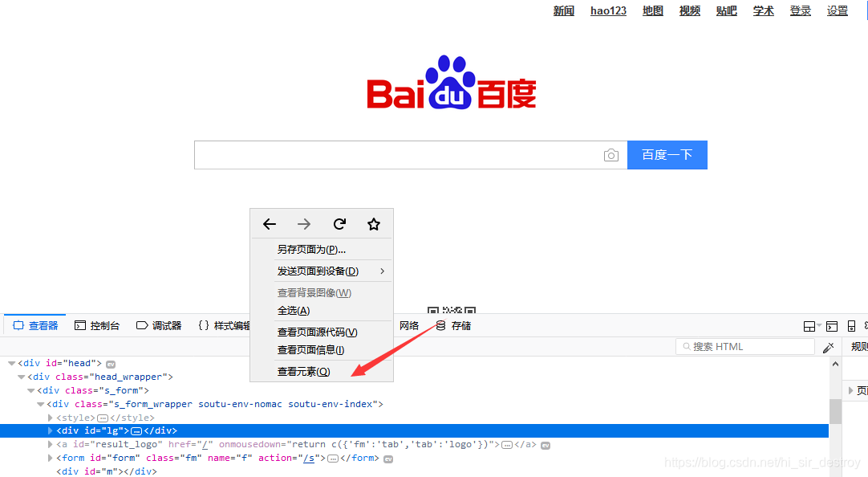Open the 规则 side panel tab
The width and height of the screenshot is (868, 477).
(858, 347)
